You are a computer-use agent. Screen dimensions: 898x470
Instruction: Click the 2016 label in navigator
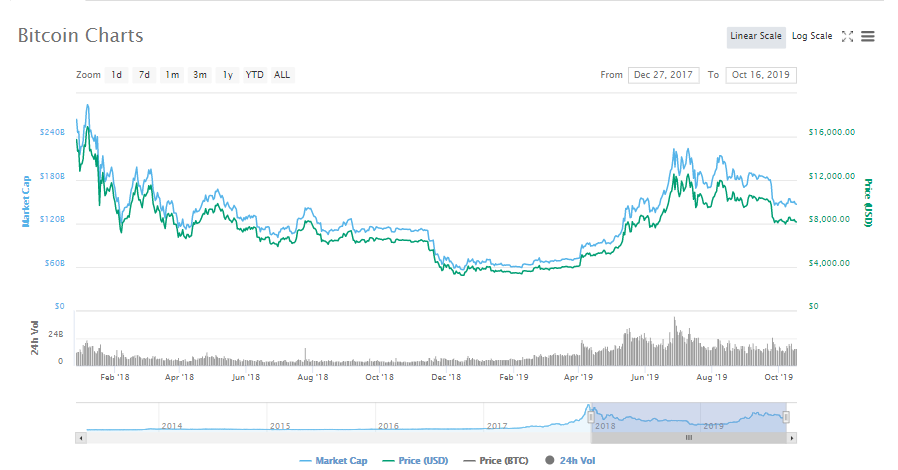[x=388, y=426]
